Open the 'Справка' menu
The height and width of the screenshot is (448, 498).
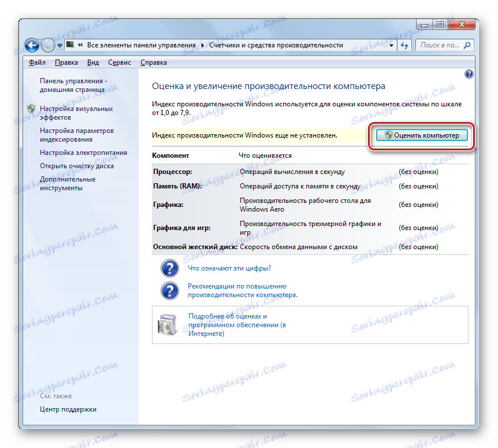[154, 62]
